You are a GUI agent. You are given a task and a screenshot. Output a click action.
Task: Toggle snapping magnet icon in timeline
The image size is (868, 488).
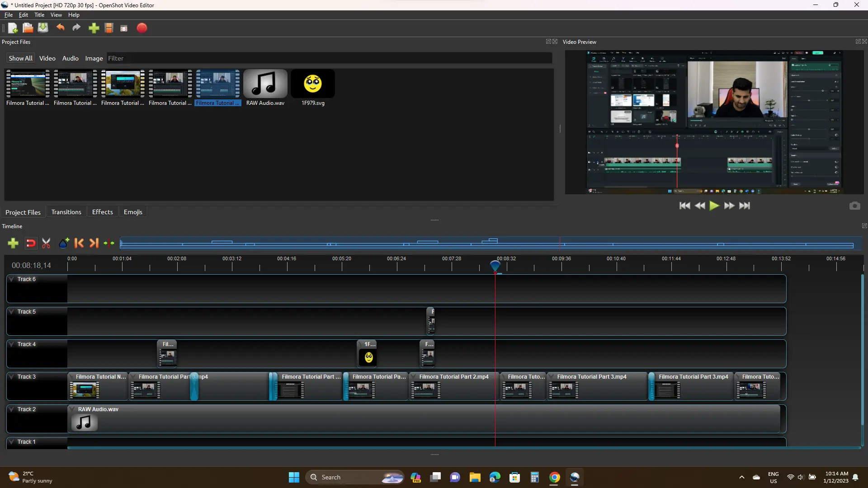pos(31,244)
